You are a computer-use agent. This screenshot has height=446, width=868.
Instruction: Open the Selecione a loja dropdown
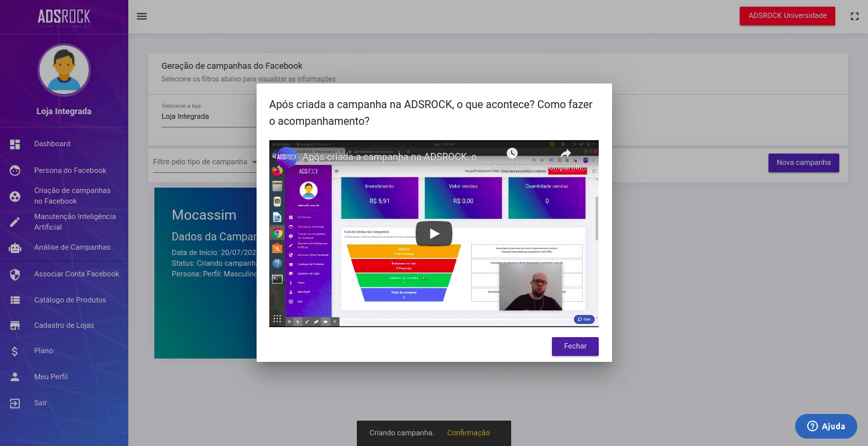pyautogui.click(x=208, y=116)
